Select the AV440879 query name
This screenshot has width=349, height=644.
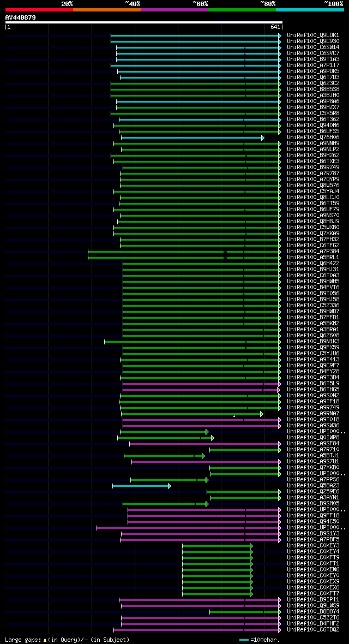click(21, 17)
